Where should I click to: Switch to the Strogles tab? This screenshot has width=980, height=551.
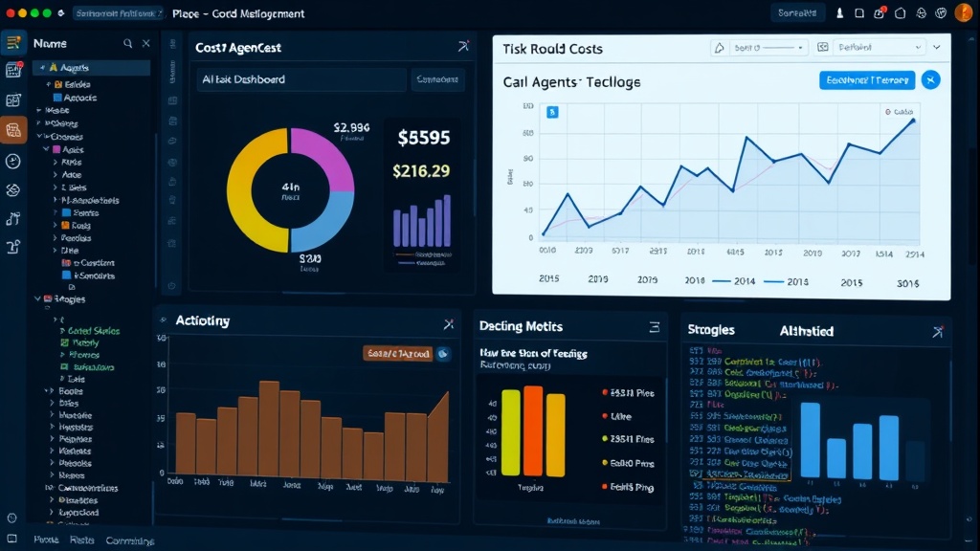coord(711,330)
